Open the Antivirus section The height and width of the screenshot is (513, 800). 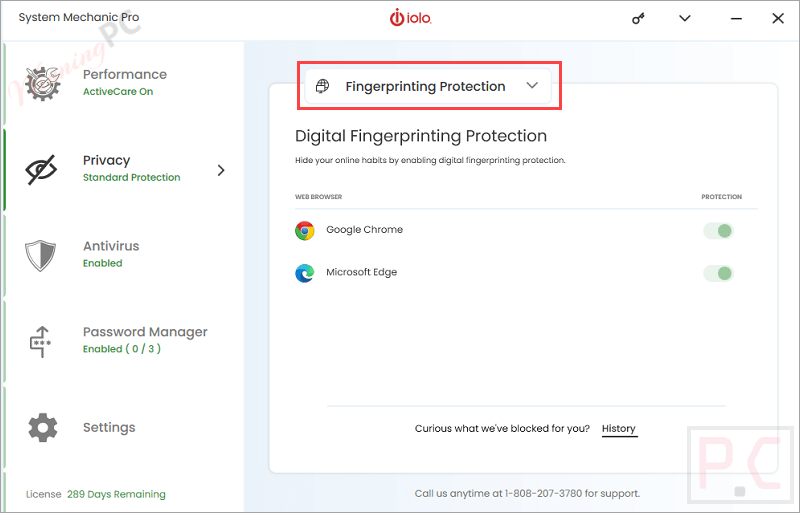(124, 254)
